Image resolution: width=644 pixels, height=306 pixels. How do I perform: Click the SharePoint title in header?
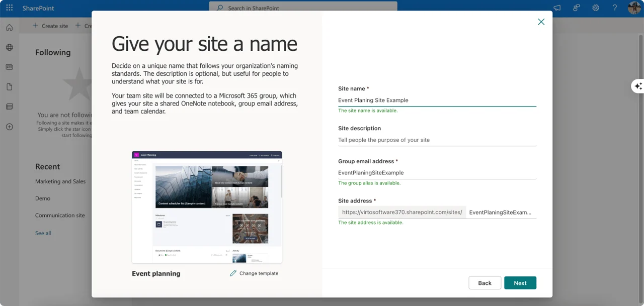38,8
